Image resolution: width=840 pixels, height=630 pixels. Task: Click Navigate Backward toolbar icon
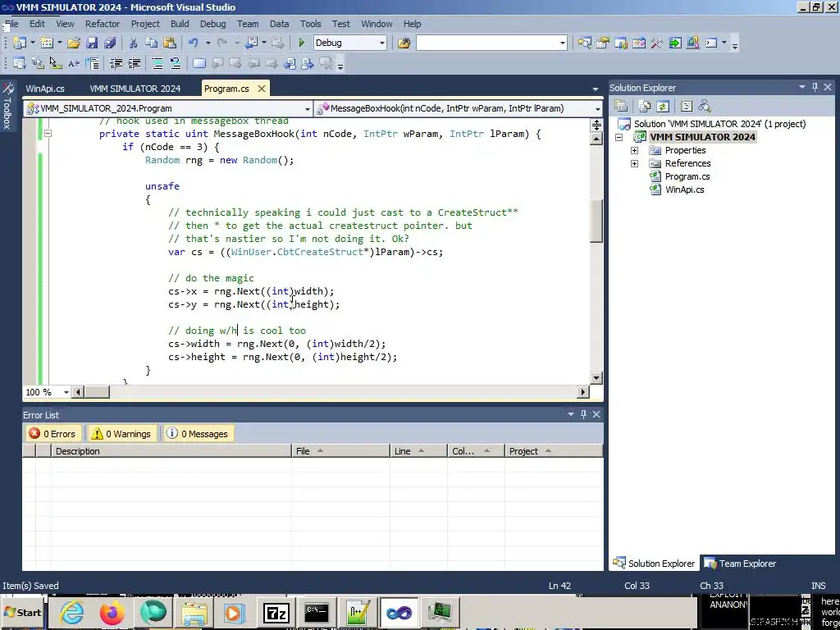251,43
